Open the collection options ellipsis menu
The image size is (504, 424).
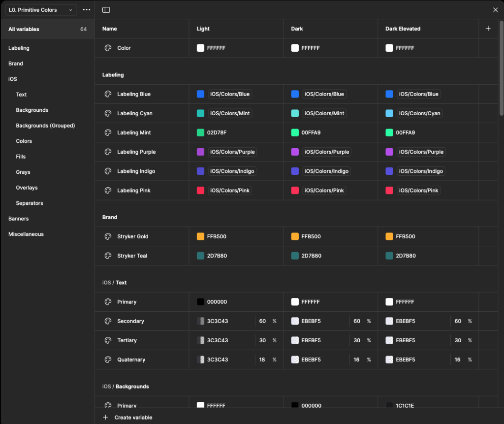pyautogui.click(x=87, y=10)
